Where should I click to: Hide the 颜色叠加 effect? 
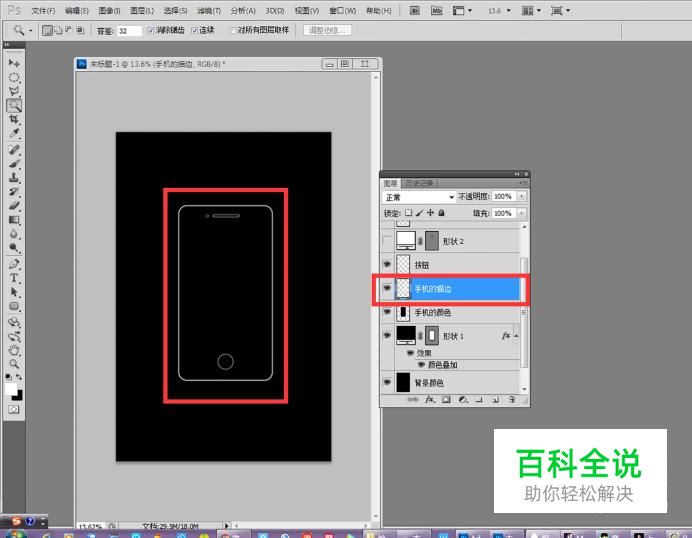(x=421, y=365)
